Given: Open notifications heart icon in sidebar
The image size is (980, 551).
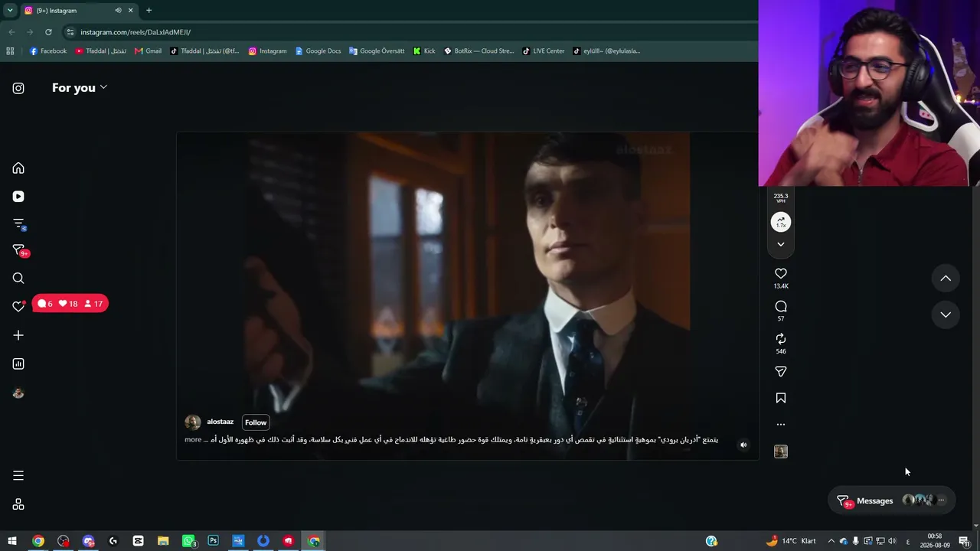Looking at the screenshot, I should point(18,306).
